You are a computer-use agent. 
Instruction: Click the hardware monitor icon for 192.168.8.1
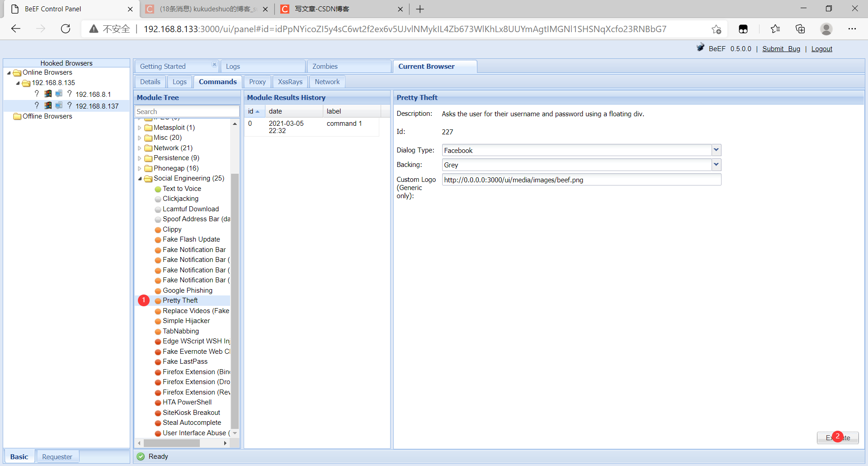[59, 94]
